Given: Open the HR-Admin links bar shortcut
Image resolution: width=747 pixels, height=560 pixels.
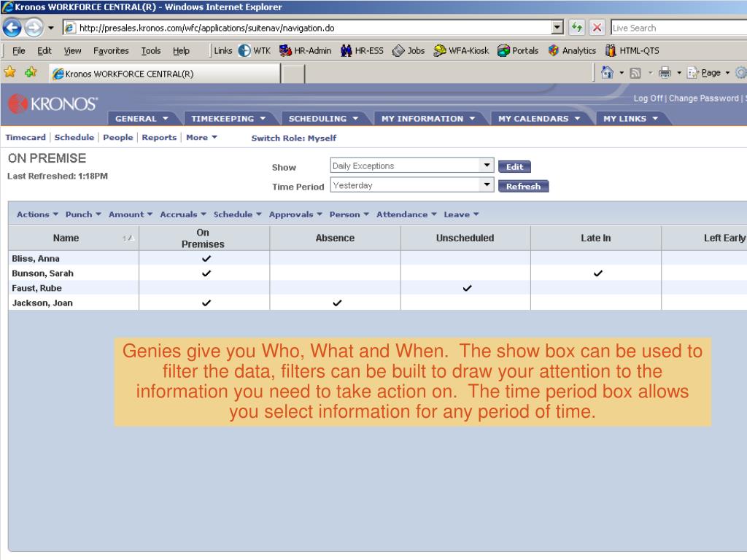Looking at the screenshot, I should tap(306, 50).
